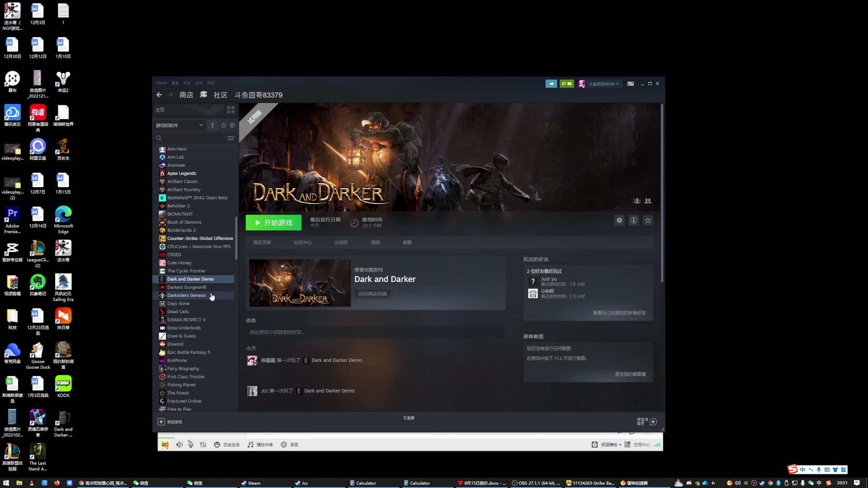Open the 社区中心 community hub tab
The image size is (868, 488).
coord(303,242)
